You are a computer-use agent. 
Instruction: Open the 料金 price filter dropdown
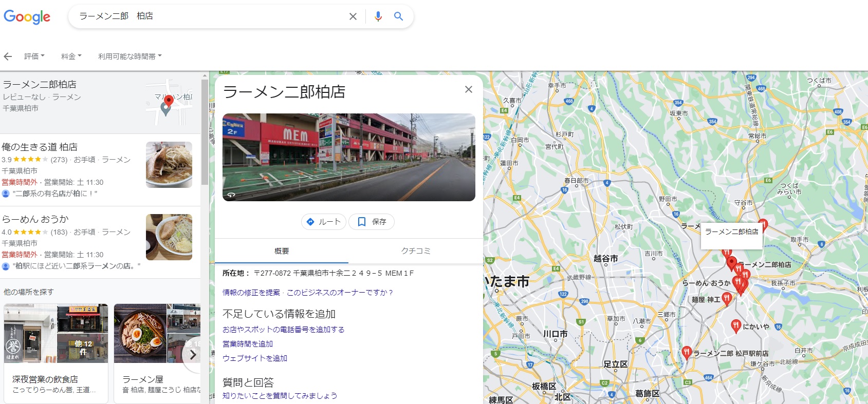click(71, 56)
